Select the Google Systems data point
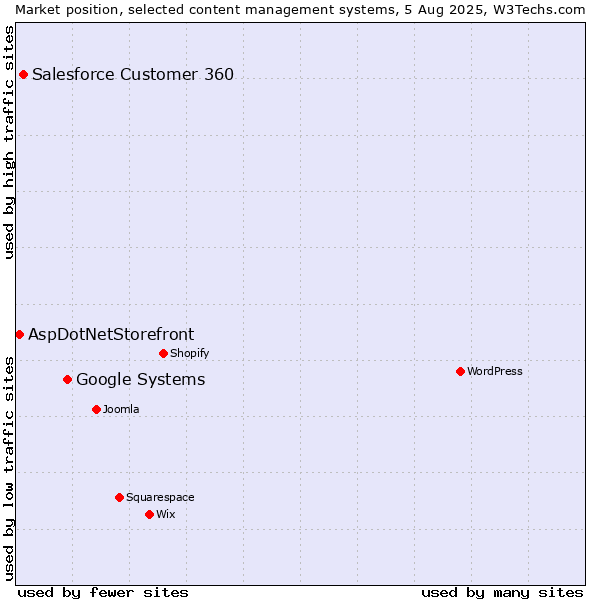 click(x=67, y=380)
